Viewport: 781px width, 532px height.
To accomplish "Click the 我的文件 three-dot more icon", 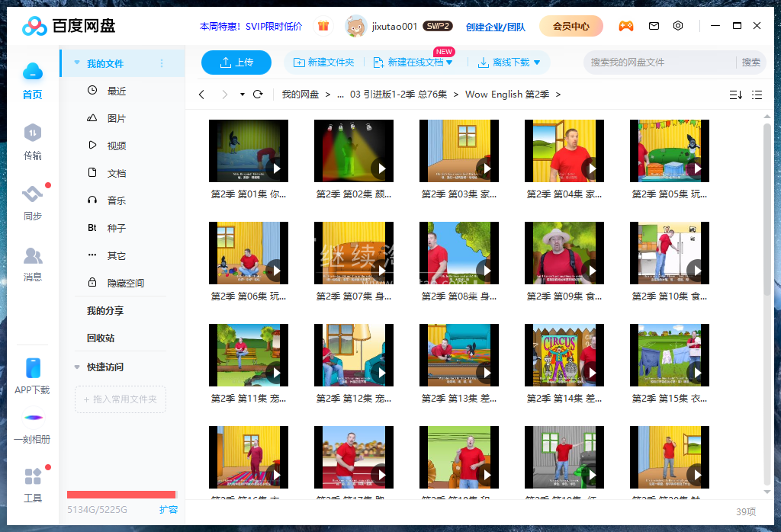I will (x=162, y=63).
